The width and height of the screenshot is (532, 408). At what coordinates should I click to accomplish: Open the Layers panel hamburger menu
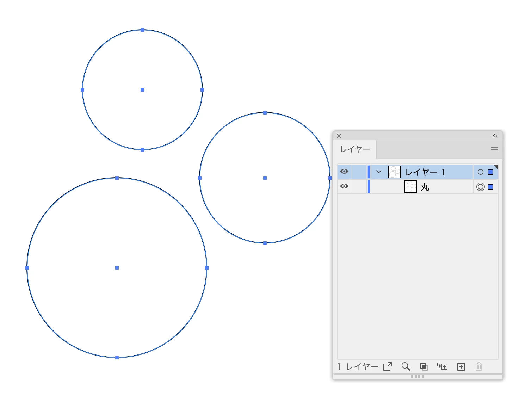(495, 150)
